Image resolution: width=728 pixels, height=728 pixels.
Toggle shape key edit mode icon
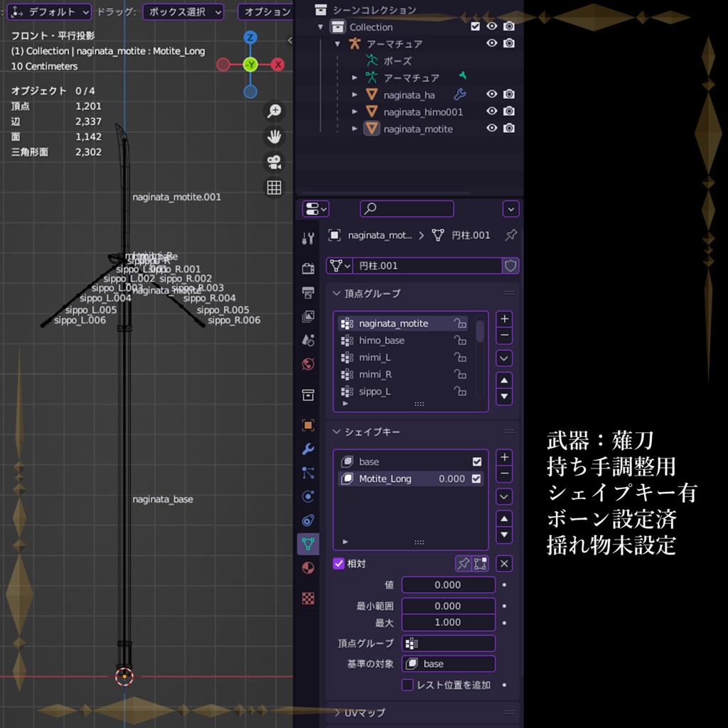480,564
